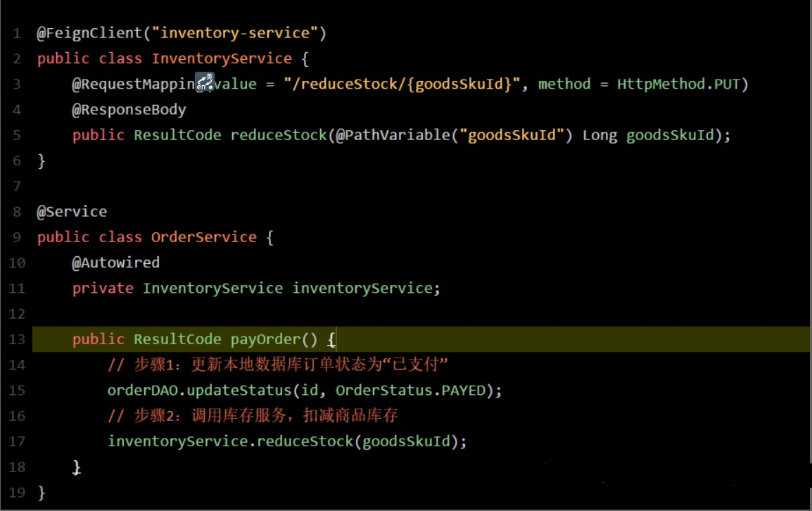812x511 pixels.
Task: Click the inventoryService field name on line 11
Action: point(362,288)
